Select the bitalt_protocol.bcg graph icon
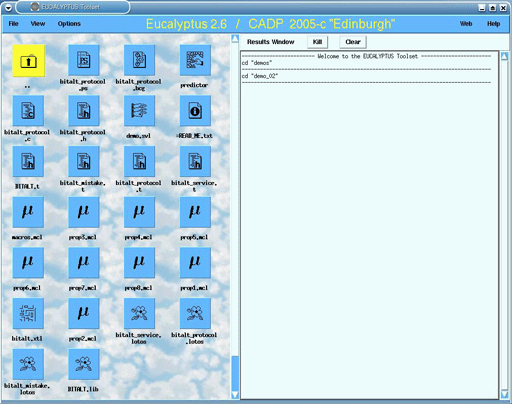This screenshot has width=512, height=404. click(139, 60)
